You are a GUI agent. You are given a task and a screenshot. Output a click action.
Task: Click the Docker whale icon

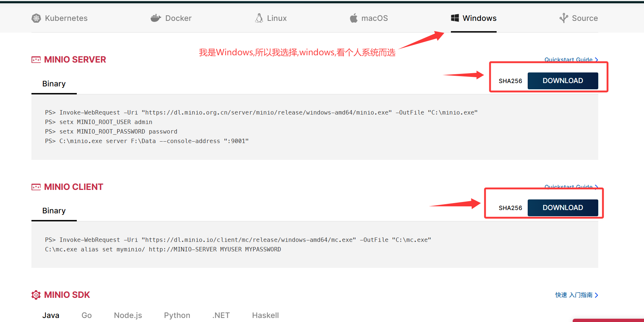click(x=156, y=18)
